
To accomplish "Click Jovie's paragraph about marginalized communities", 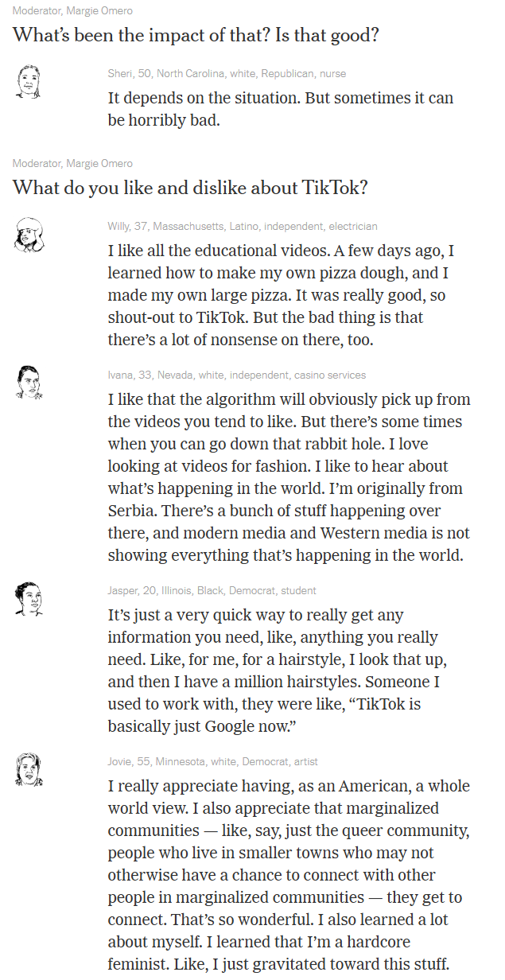I will tap(289, 875).
